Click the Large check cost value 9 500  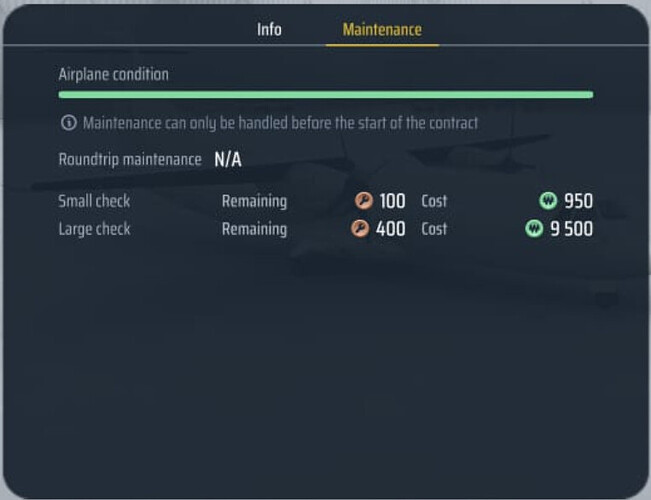coord(571,229)
